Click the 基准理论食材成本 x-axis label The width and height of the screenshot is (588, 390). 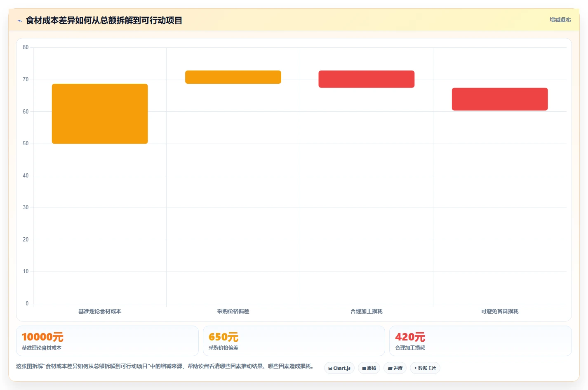click(x=100, y=311)
